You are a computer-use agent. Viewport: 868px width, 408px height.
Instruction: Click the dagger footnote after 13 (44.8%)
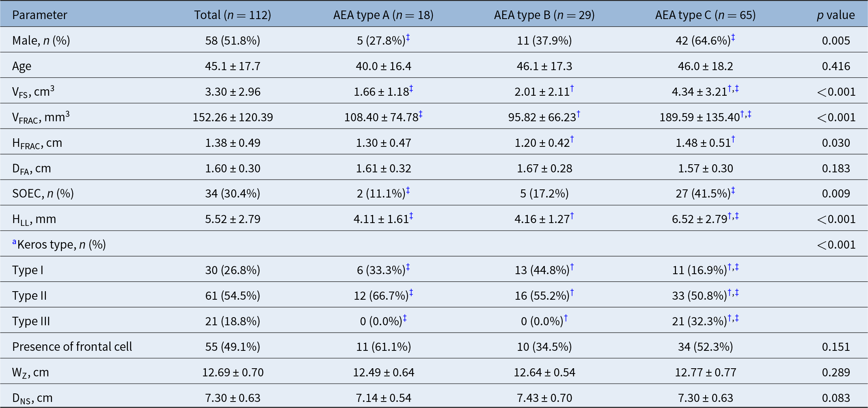[572, 267]
